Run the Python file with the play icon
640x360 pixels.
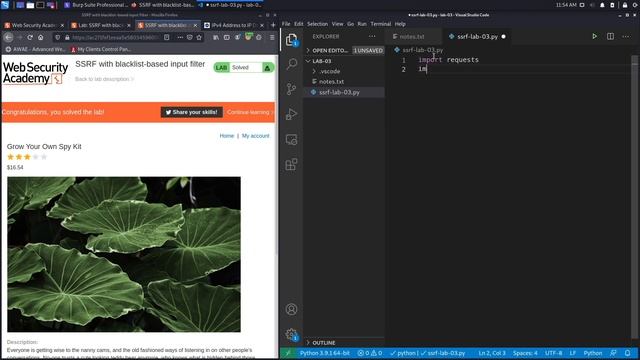pos(594,36)
